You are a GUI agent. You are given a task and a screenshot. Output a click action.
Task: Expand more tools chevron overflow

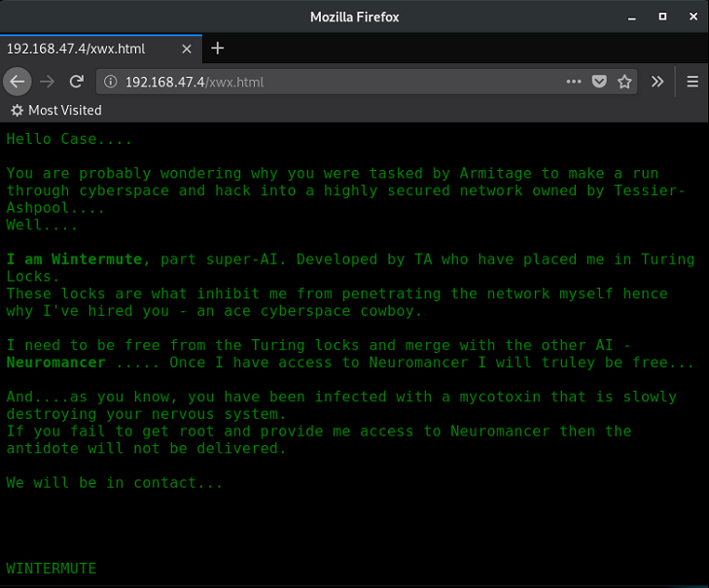(x=657, y=82)
